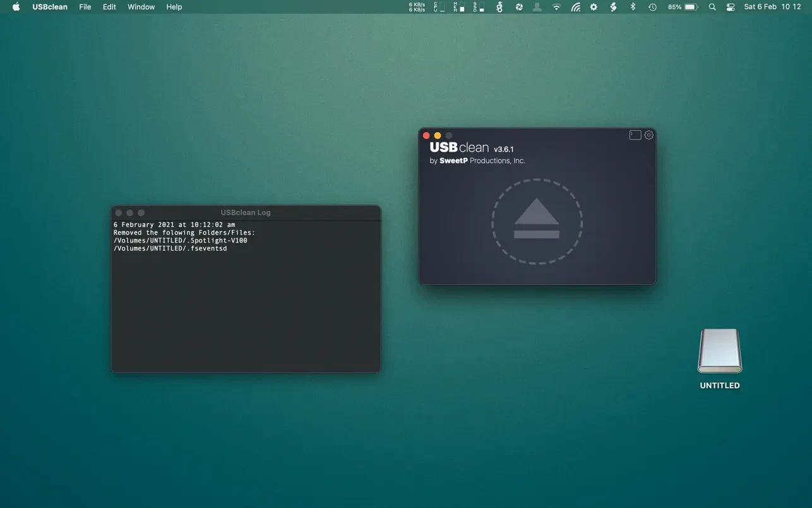
Task: Open the Edit menu
Action: click(109, 7)
